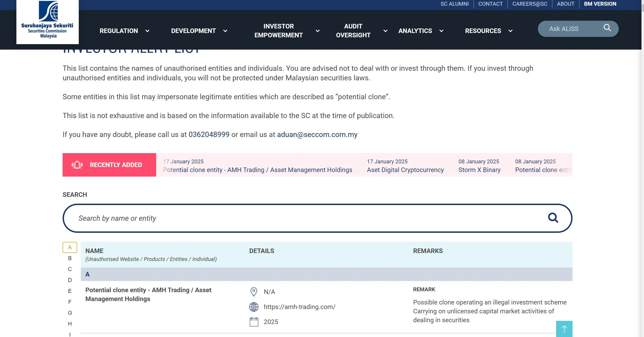The width and height of the screenshot is (644, 337).
Task: Jump to letter F in alphabet index
Action: pos(70,302)
